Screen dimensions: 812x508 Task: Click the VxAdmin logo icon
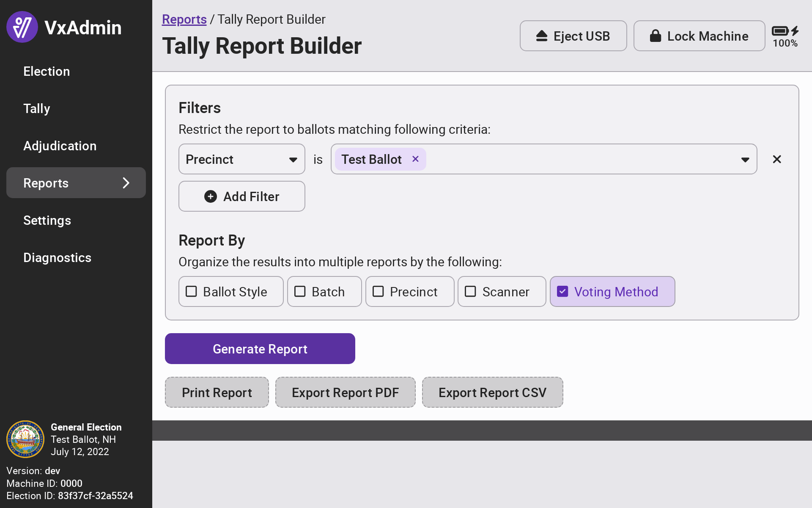tap(22, 27)
